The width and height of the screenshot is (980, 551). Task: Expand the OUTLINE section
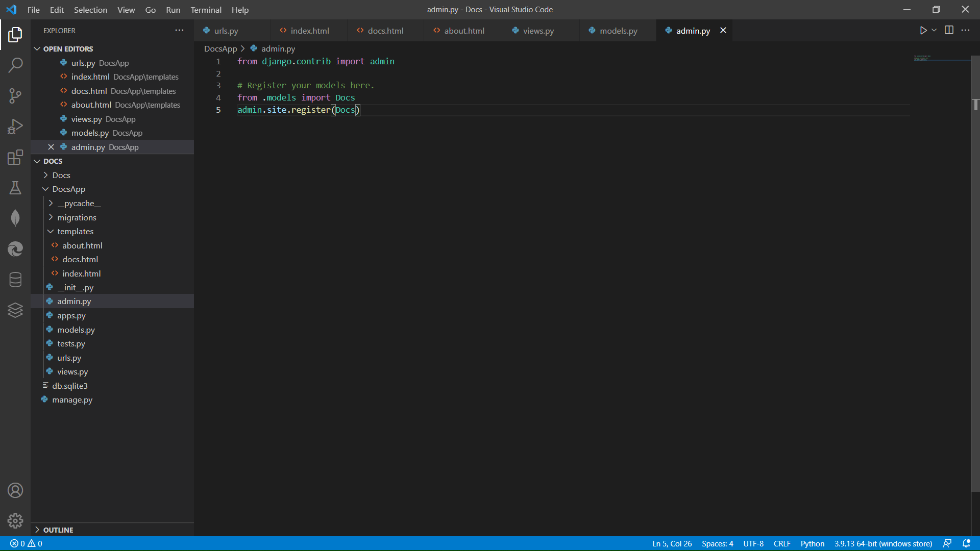pos(58,530)
